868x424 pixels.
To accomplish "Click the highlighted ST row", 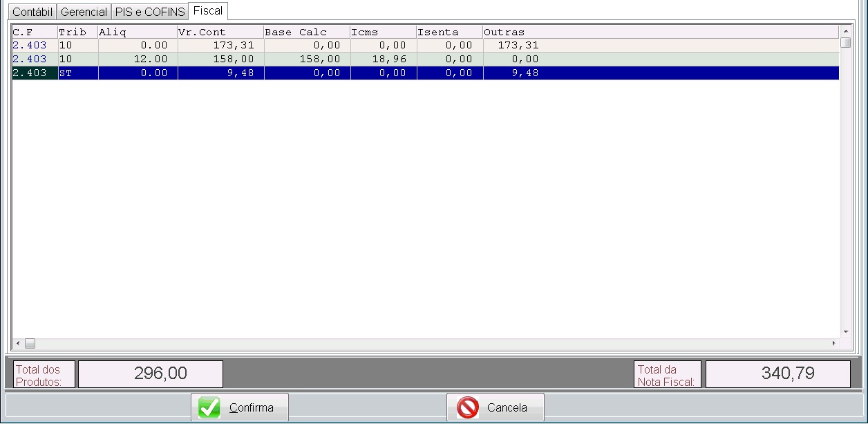I will (x=276, y=73).
